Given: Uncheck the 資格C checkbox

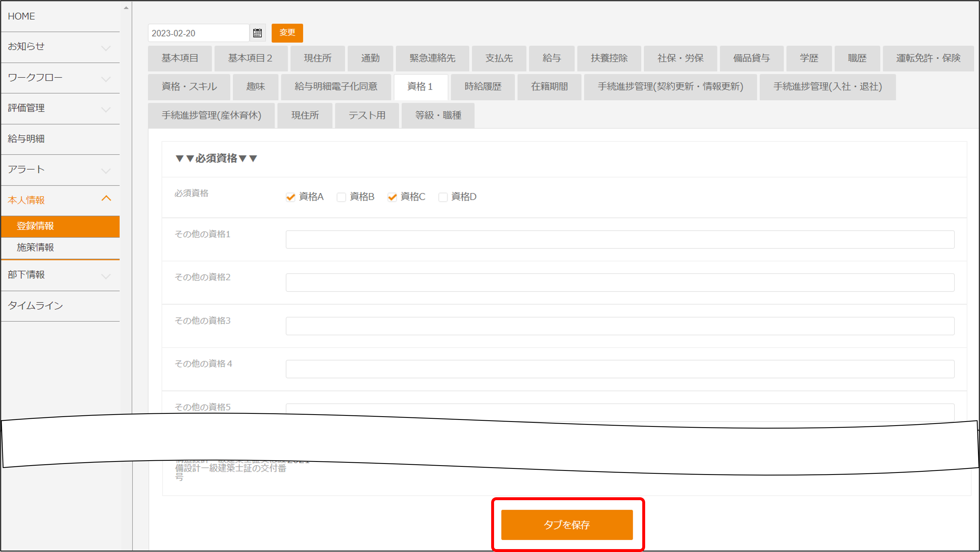Looking at the screenshot, I should pyautogui.click(x=392, y=197).
